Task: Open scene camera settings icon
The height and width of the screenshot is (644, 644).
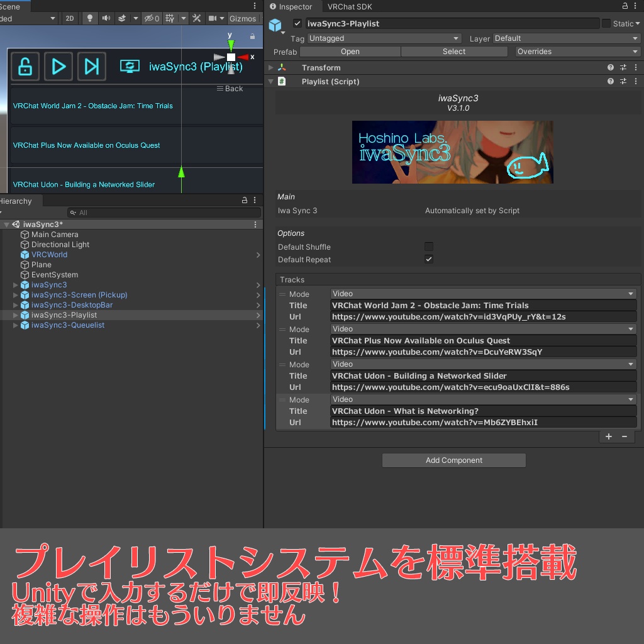Action: (x=213, y=18)
